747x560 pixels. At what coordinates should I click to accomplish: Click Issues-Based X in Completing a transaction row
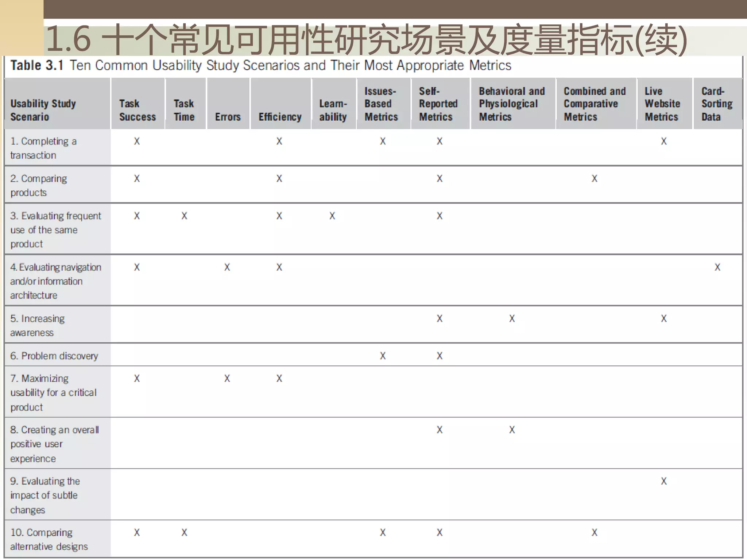click(383, 141)
